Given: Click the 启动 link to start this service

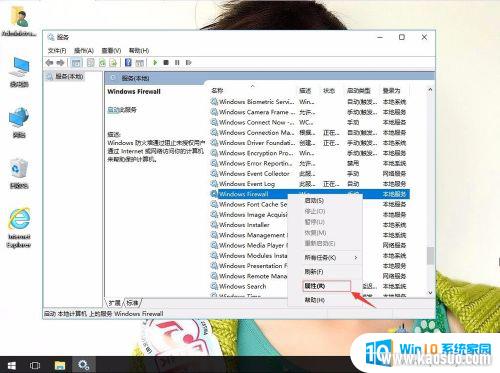Looking at the screenshot, I should tap(113, 110).
